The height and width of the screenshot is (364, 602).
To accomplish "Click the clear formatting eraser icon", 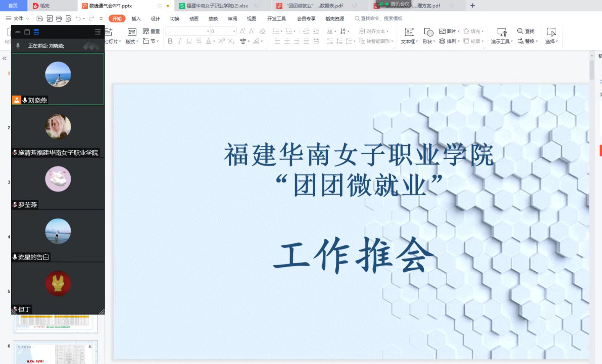I will pos(262,31).
